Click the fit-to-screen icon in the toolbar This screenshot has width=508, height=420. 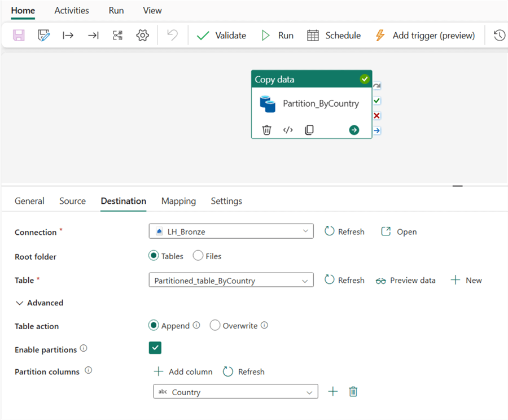(117, 36)
